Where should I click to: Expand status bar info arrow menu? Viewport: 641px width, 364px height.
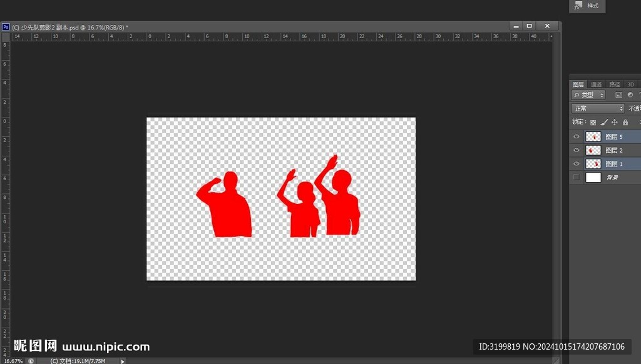pos(122,361)
